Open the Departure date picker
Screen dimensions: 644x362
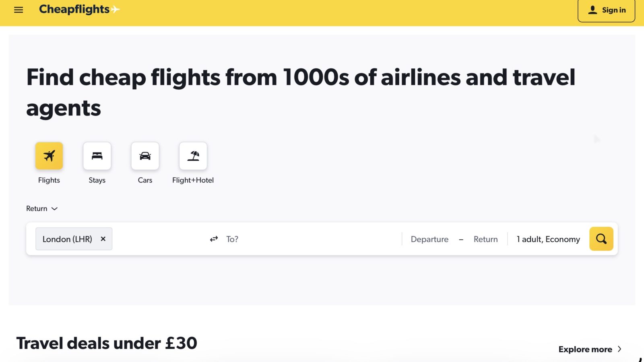(x=429, y=239)
